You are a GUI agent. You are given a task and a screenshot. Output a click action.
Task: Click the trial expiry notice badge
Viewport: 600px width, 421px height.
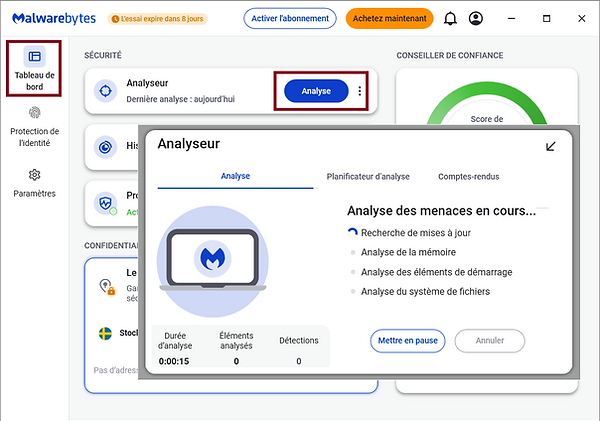[x=158, y=19]
